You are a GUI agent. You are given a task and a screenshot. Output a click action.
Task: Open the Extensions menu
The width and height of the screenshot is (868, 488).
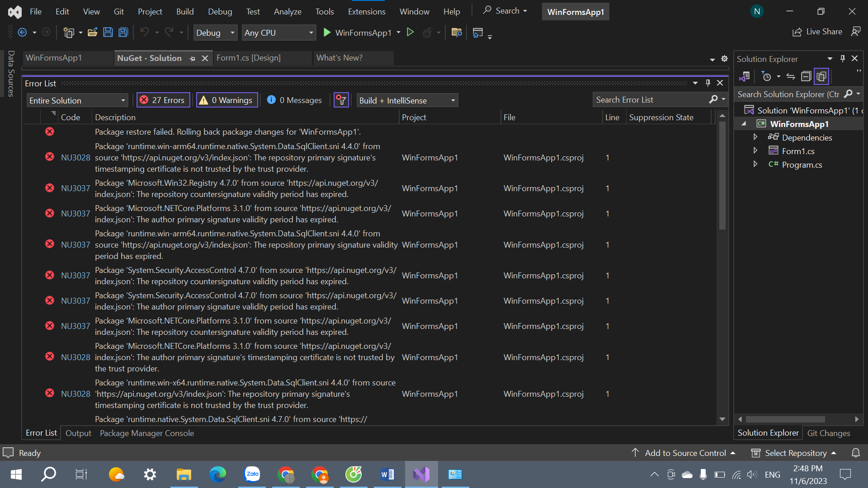pyautogui.click(x=367, y=12)
